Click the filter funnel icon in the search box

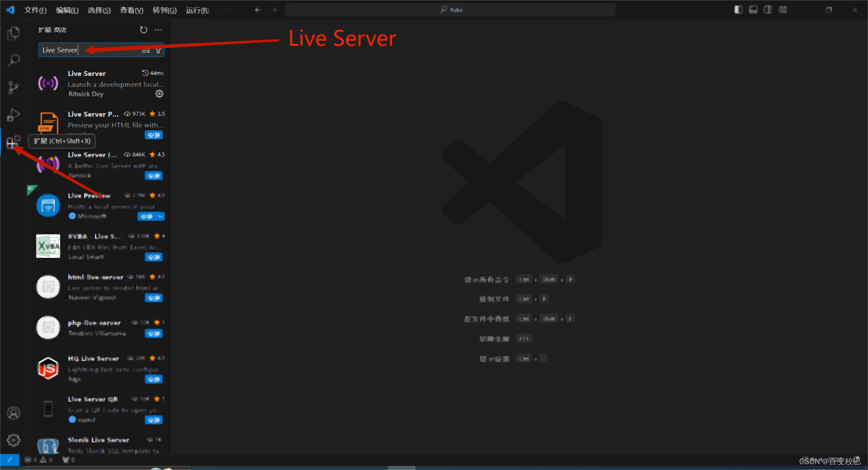click(158, 50)
